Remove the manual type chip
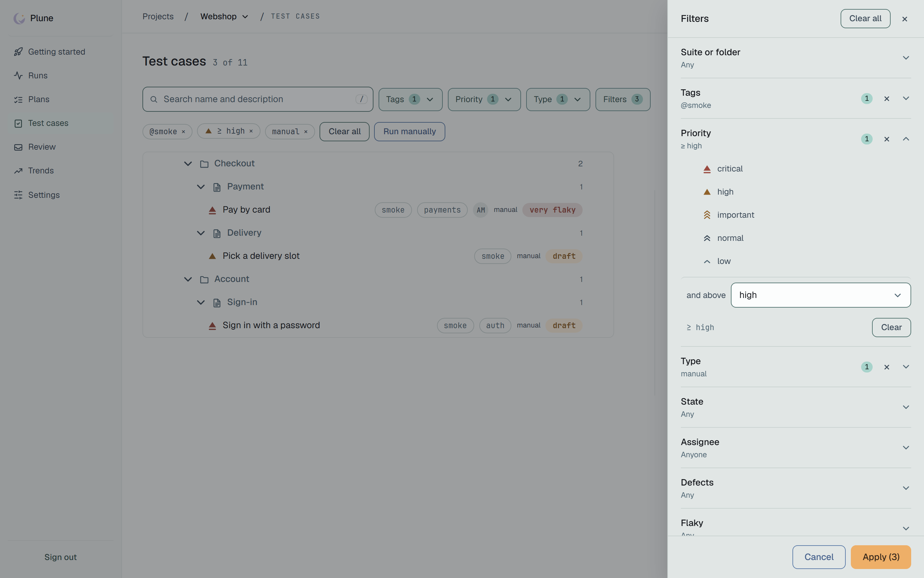This screenshot has height=578, width=924. pos(305,132)
